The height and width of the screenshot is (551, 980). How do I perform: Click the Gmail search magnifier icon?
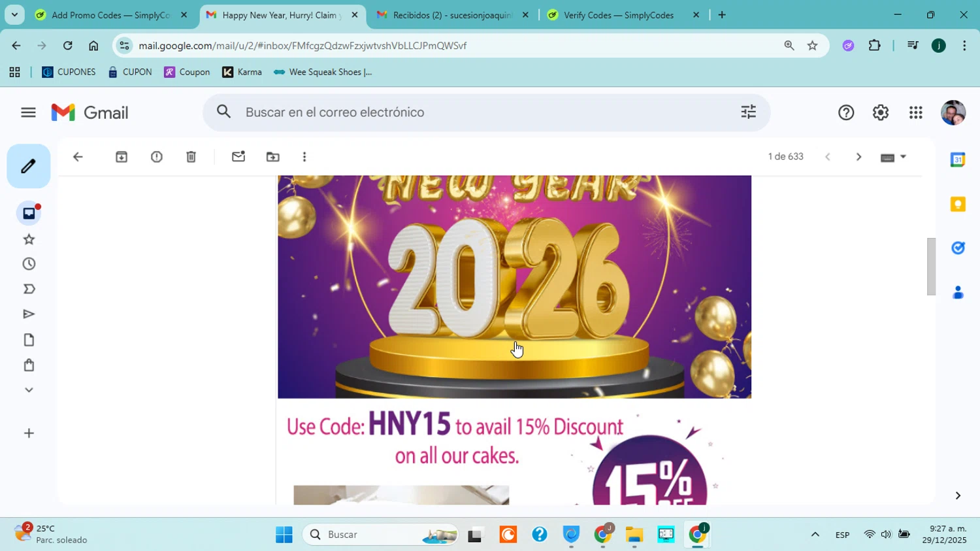pyautogui.click(x=224, y=112)
